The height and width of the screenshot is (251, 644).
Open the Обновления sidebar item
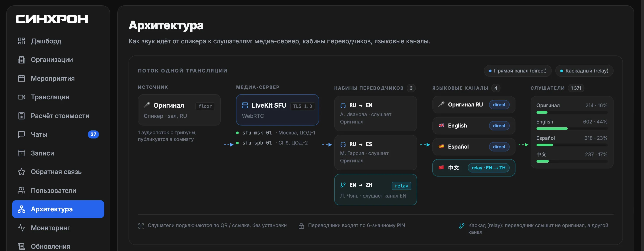(x=58, y=246)
